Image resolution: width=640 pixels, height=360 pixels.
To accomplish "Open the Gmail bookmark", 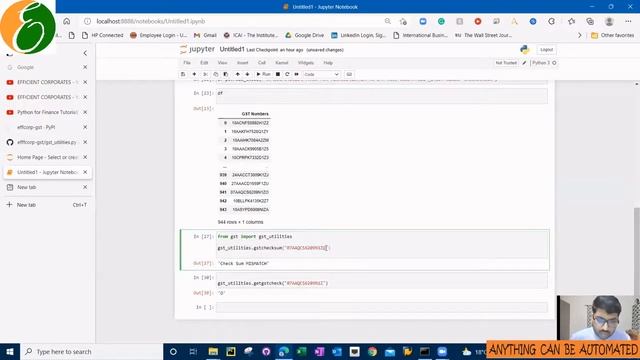I will (x=205, y=36).
